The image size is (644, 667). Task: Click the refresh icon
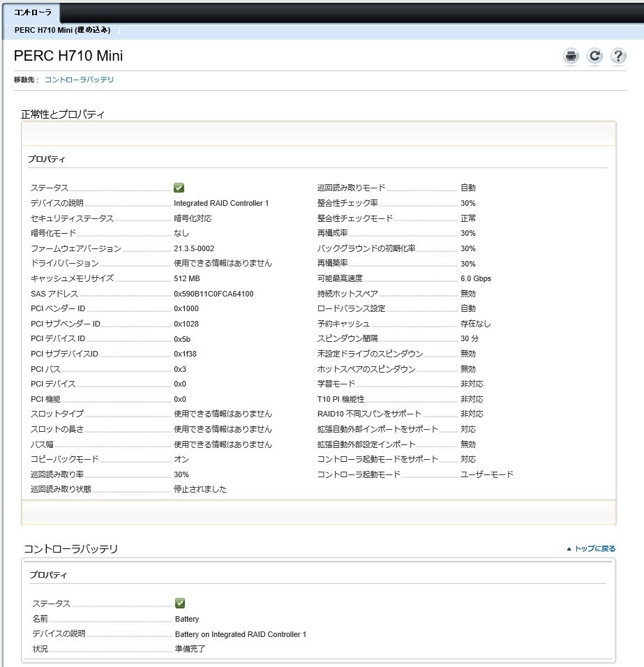[594, 56]
